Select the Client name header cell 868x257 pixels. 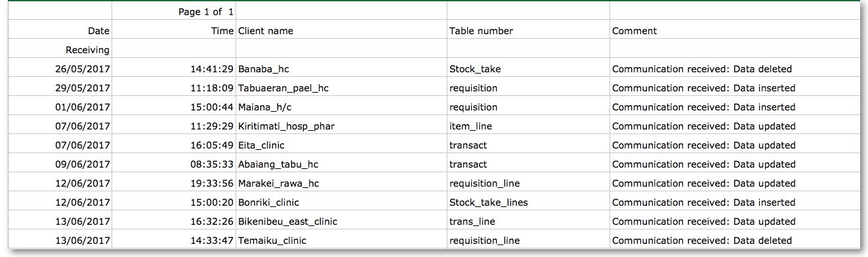[341, 31]
